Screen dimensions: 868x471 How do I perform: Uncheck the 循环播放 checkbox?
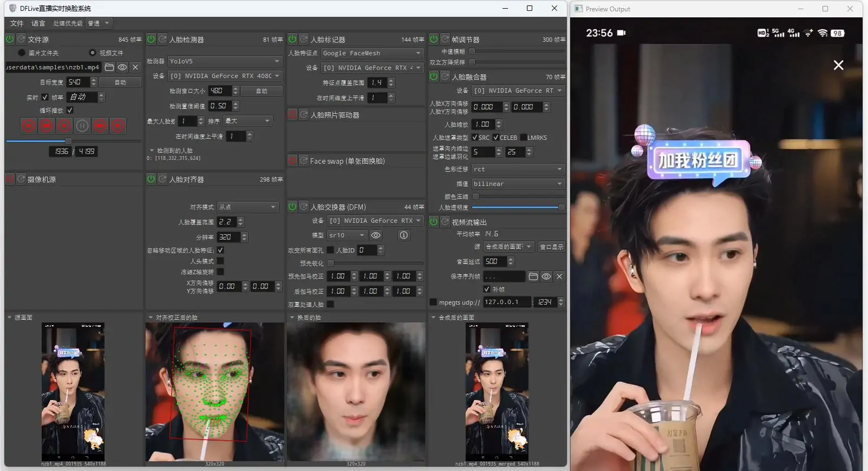coord(70,110)
